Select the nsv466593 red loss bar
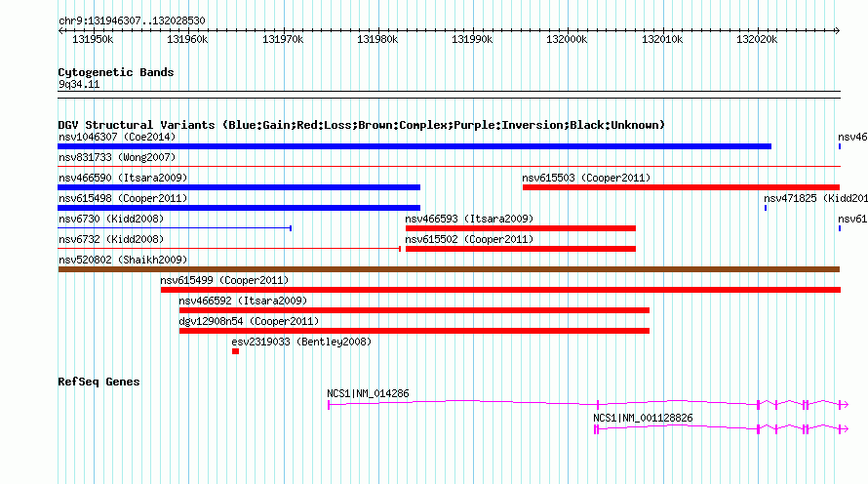The image size is (868, 484). [521, 228]
